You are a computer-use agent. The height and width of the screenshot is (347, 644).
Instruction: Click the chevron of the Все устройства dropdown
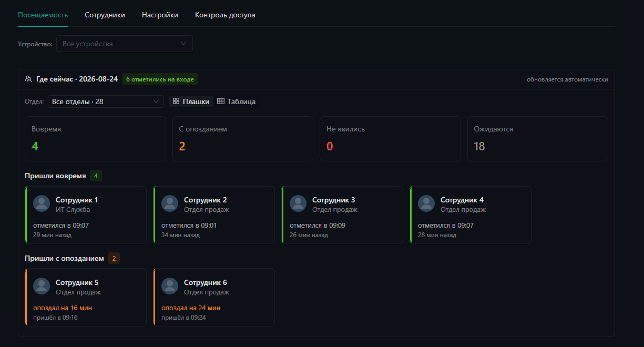pos(183,44)
